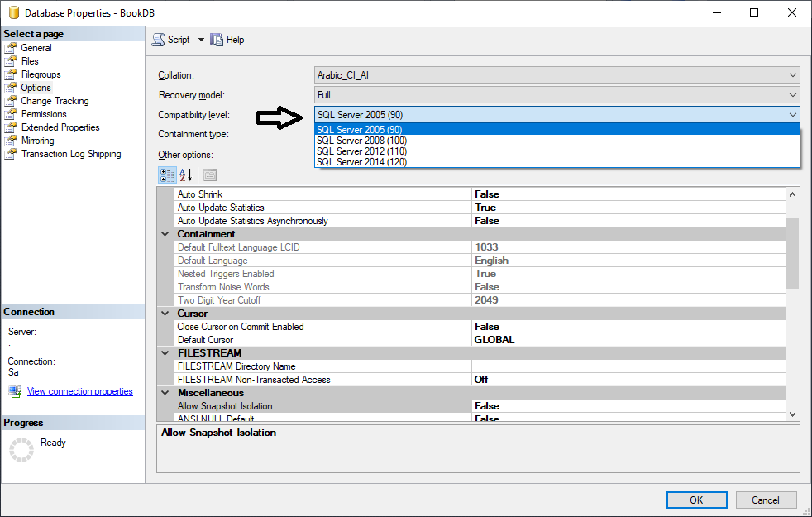Click the GLOBAL value of Default Cursor
This screenshot has width=812, height=517.
coord(494,340)
